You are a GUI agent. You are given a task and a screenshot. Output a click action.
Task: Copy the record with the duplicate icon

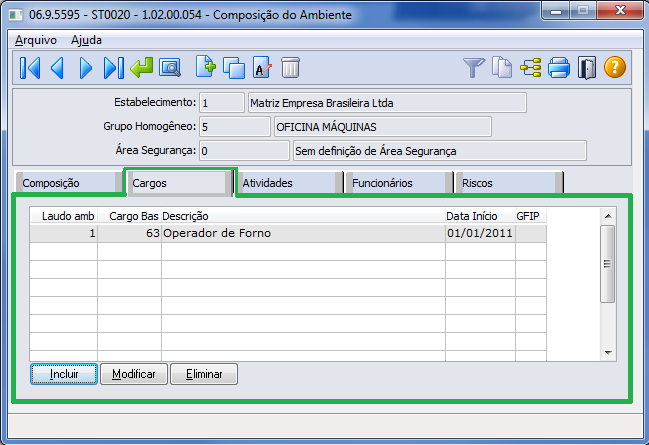(234, 67)
